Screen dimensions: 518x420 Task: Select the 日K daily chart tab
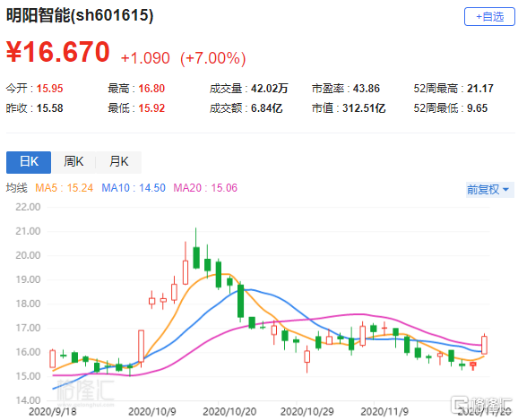pos(29,162)
